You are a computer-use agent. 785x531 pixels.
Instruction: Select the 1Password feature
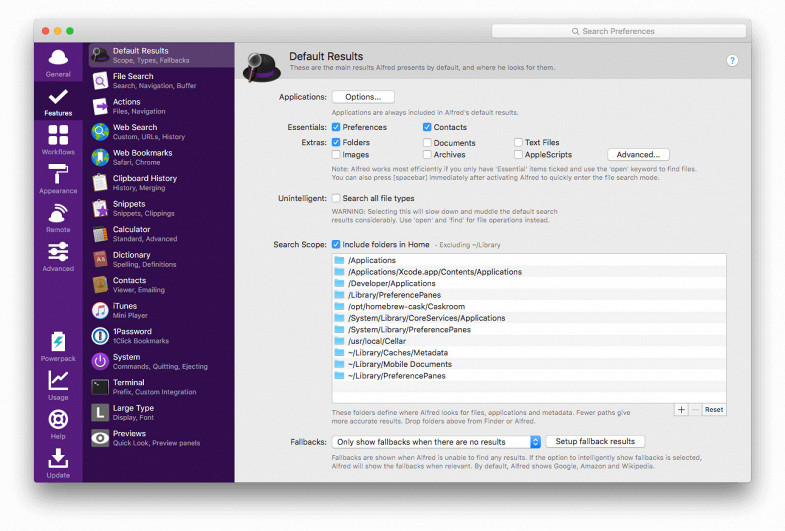[x=161, y=336]
